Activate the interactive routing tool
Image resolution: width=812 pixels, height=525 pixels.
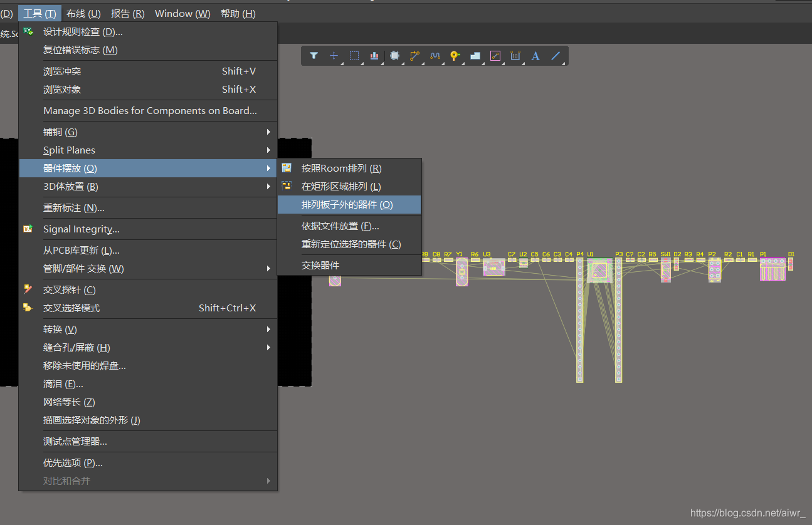tap(414, 56)
